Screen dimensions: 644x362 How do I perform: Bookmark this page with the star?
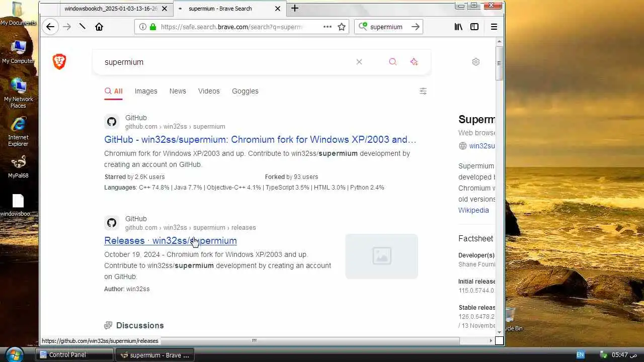[x=342, y=27]
